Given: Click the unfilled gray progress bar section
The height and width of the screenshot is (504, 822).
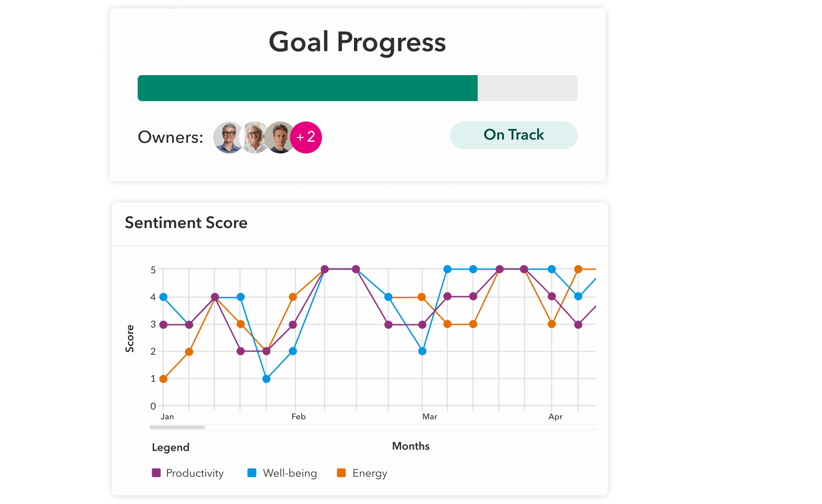Looking at the screenshot, I should pos(527,88).
